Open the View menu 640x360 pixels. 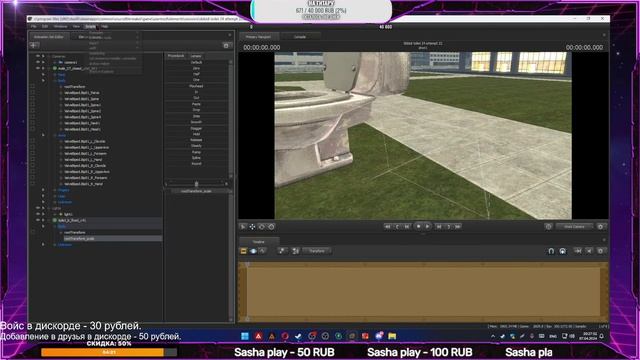(x=76, y=27)
